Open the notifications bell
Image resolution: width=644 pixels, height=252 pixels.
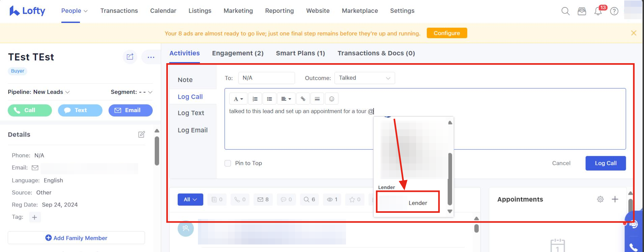(598, 11)
